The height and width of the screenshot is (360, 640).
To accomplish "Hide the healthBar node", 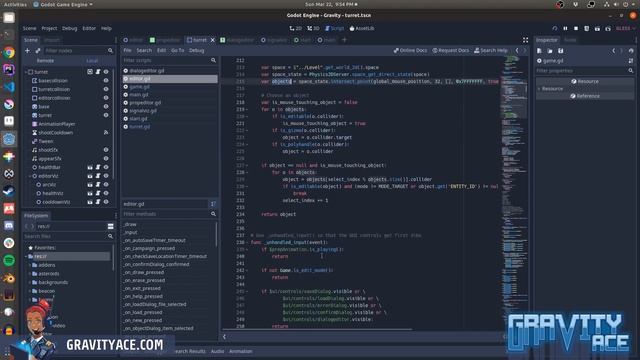I will 106,167.
